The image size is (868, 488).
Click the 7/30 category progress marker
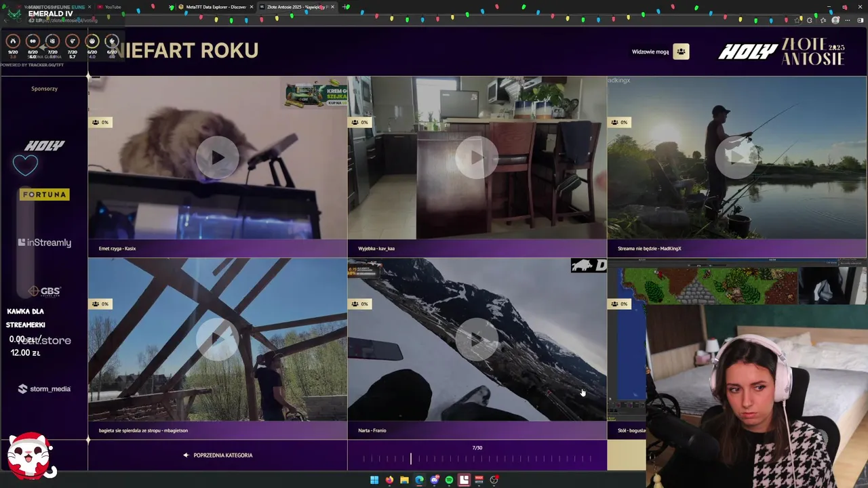[x=410, y=459]
